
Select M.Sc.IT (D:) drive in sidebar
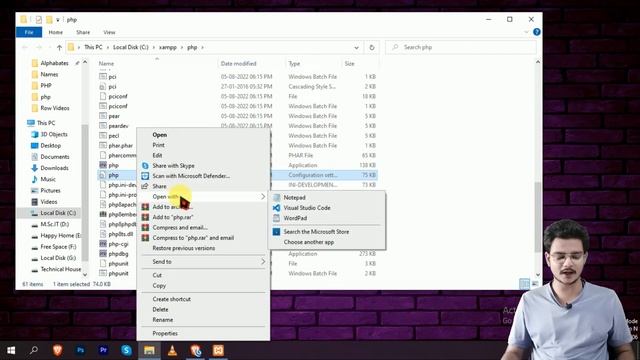(x=55, y=224)
